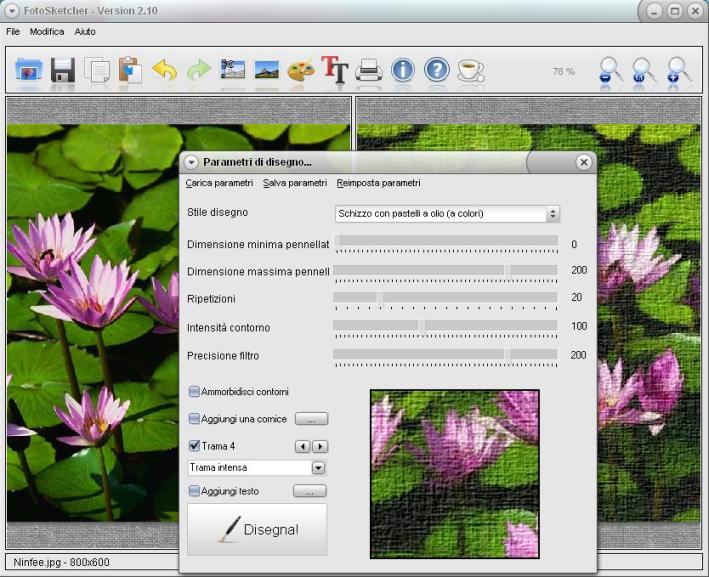The image size is (709, 577).
Task: Click the printer icon
Action: [x=369, y=70]
